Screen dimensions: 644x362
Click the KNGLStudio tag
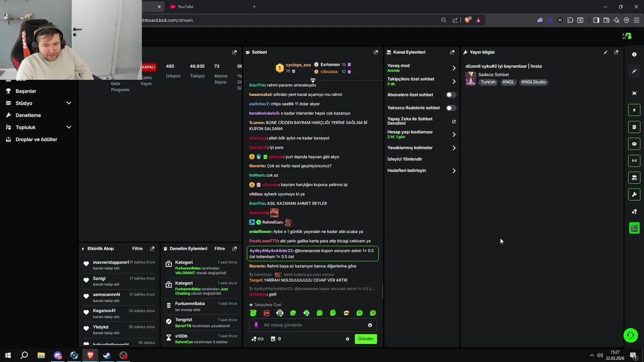point(533,82)
